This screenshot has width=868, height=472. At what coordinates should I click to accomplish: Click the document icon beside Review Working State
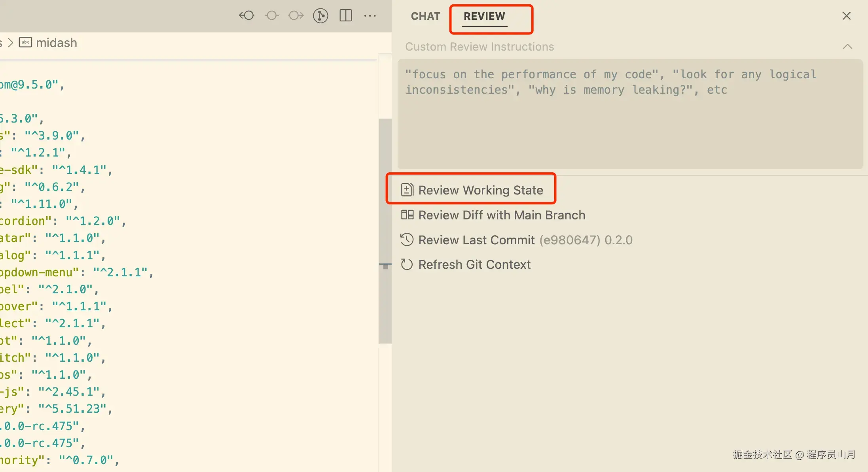407,190
